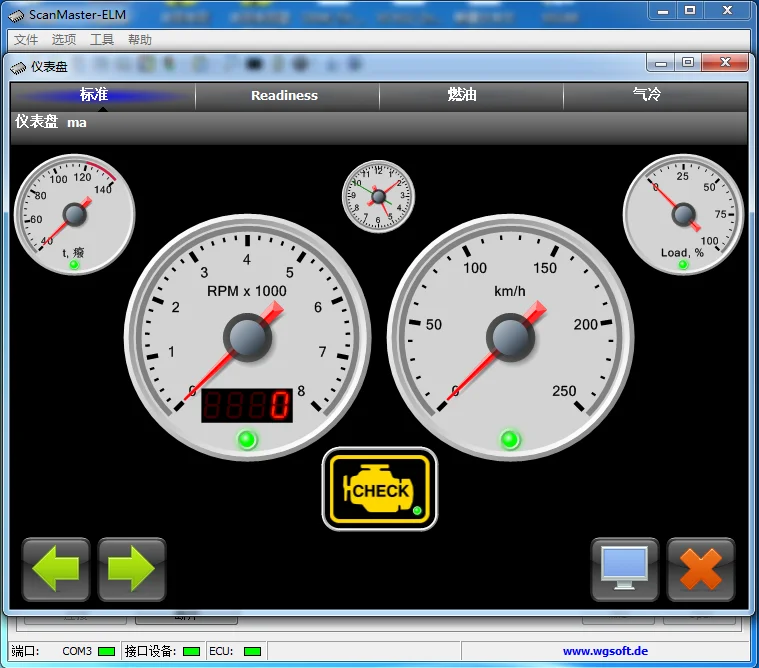Switch to the 标准 dashboard tab

pos(103,96)
